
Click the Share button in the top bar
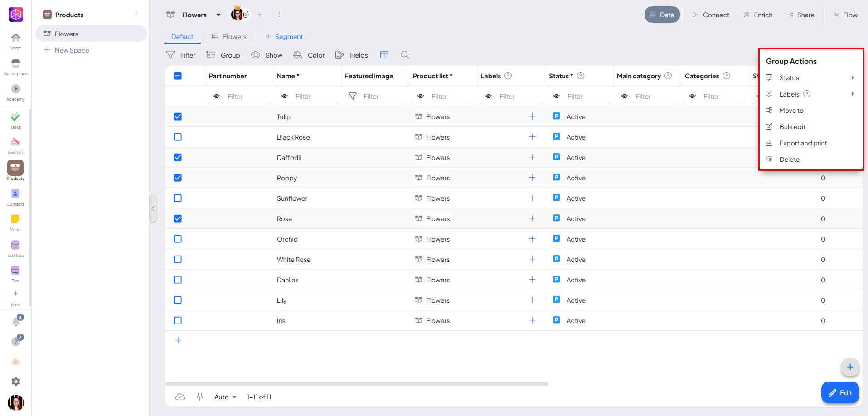(x=801, y=15)
